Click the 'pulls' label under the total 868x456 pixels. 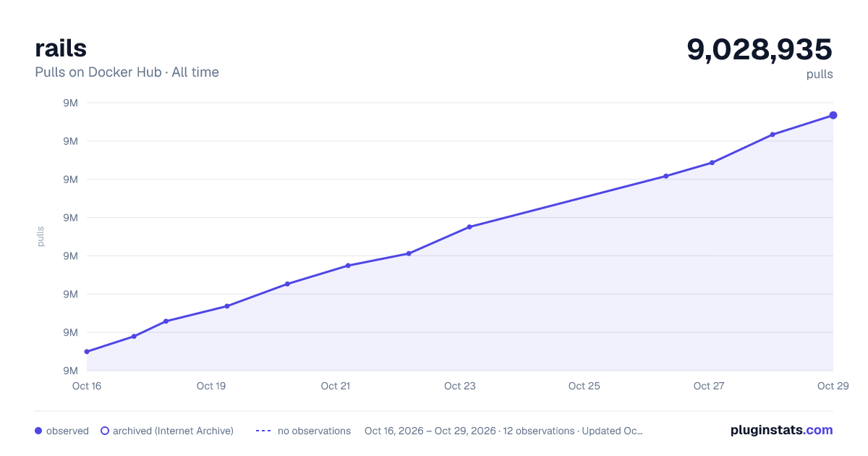tap(820, 74)
